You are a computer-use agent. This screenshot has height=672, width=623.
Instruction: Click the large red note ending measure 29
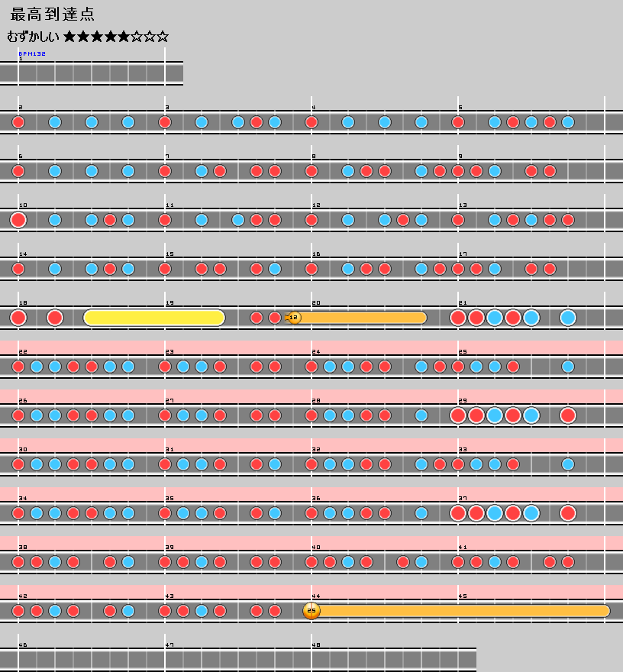567,415
